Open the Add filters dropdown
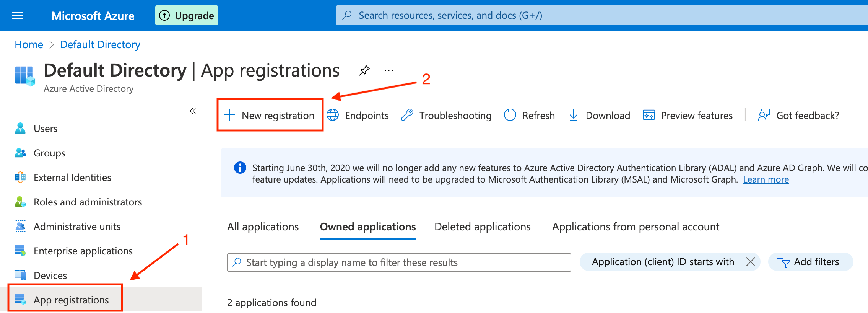 pos(810,262)
